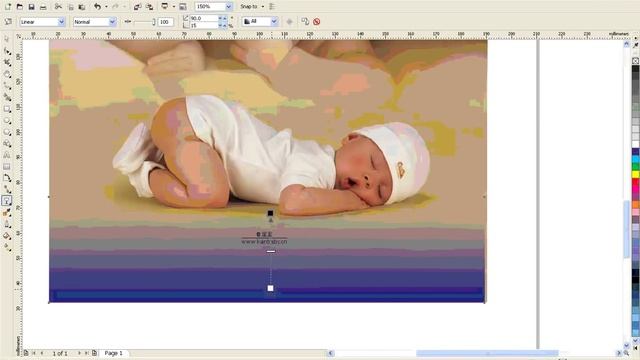Click the vertical scrollbar thumb
Image resolution: width=640 pixels, height=360 pixels.
pos(627,230)
